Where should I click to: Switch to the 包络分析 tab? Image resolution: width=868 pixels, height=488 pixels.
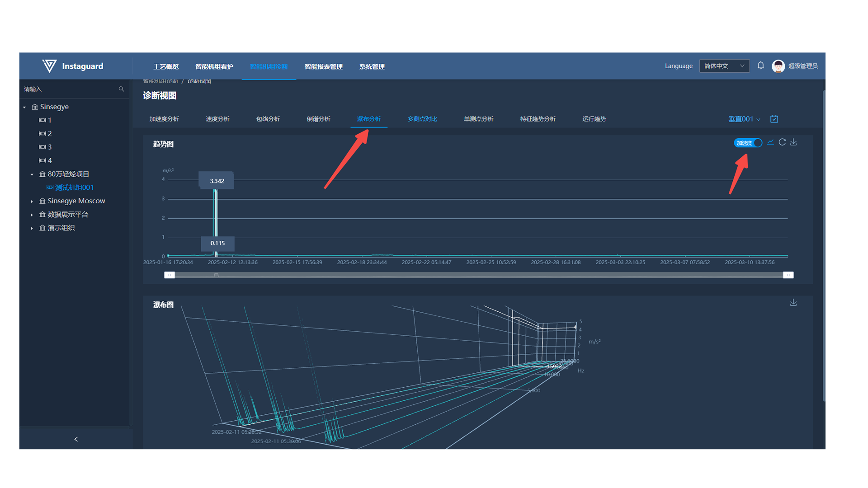pyautogui.click(x=268, y=119)
